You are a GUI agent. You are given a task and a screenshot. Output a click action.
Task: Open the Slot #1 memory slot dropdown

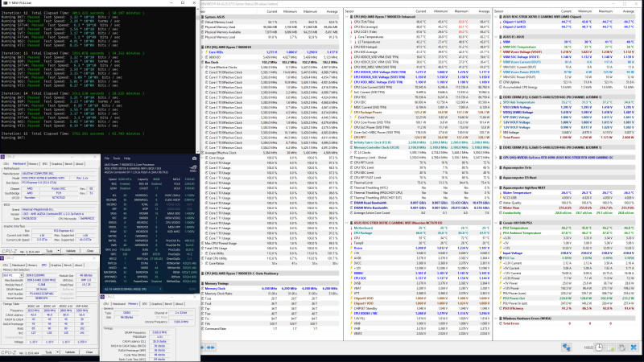[x=13, y=275]
